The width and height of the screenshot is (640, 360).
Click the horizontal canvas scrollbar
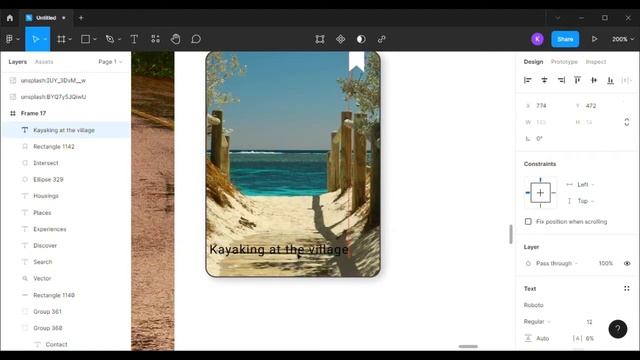[468, 347]
